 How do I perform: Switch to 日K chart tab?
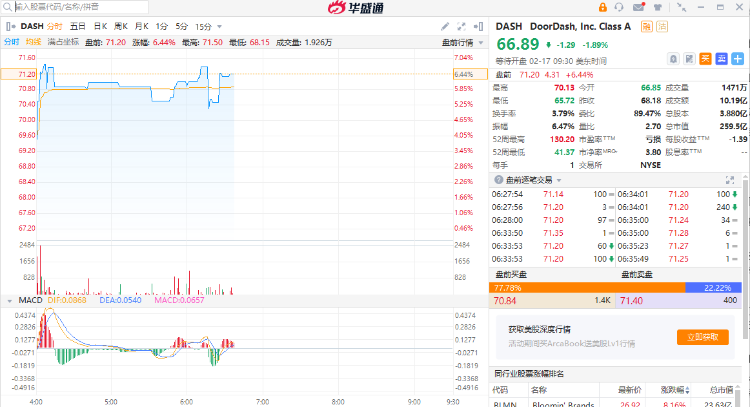pyautogui.click(x=100, y=26)
